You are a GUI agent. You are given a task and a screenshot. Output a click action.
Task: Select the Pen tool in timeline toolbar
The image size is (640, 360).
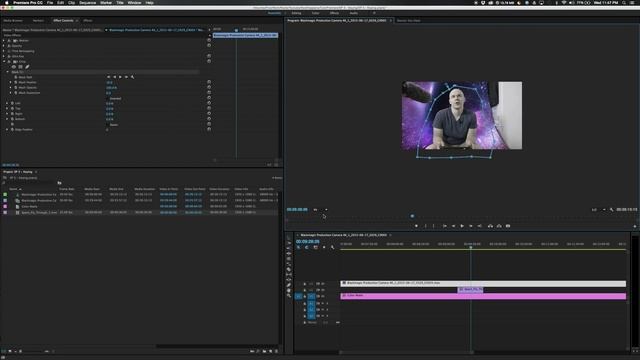coord(289,285)
